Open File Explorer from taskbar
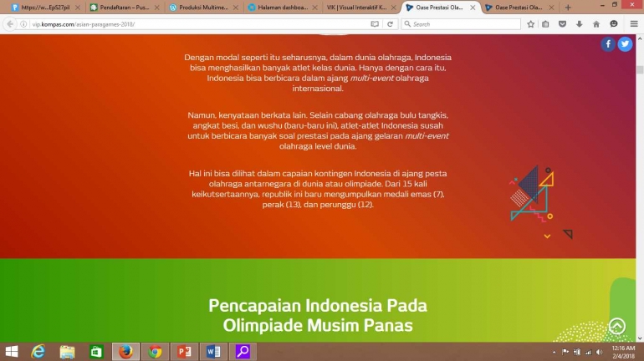 pyautogui.click(x=68, y=352)
